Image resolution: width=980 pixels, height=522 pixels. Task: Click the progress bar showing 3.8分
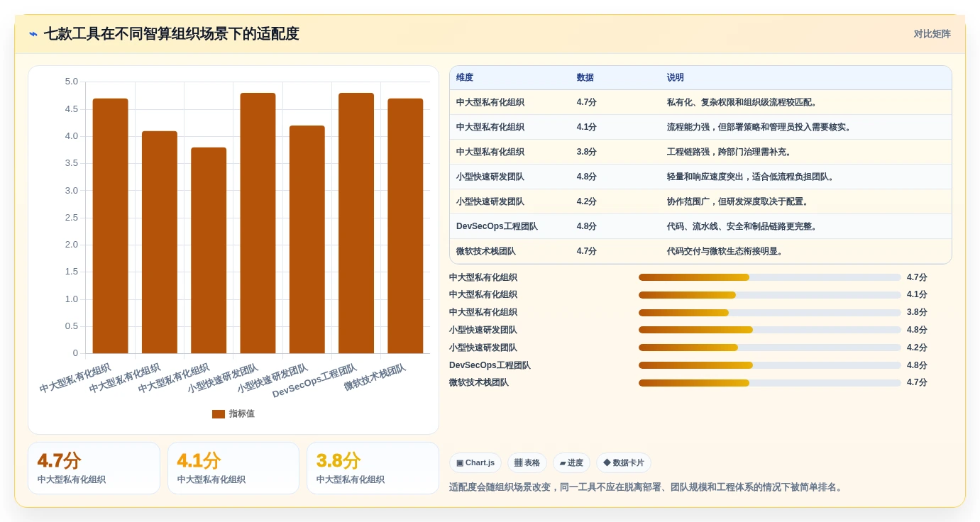[x=770, y=313]
